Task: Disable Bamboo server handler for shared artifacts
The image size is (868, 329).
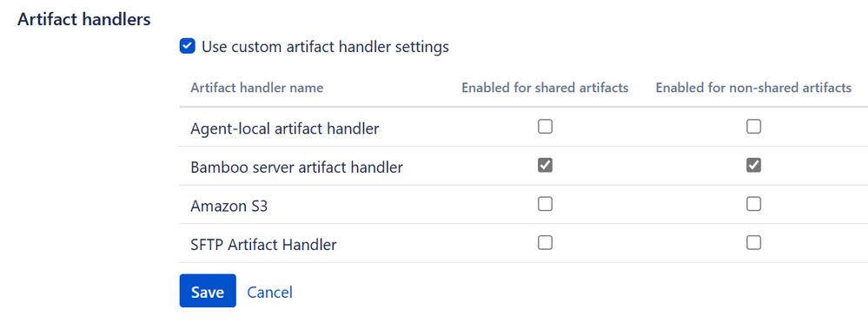Action: (546, 165)
